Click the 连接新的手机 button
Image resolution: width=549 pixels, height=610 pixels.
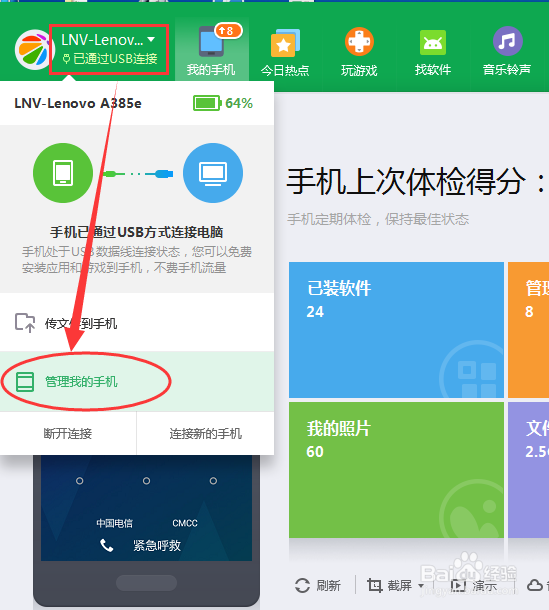[205, 433]
